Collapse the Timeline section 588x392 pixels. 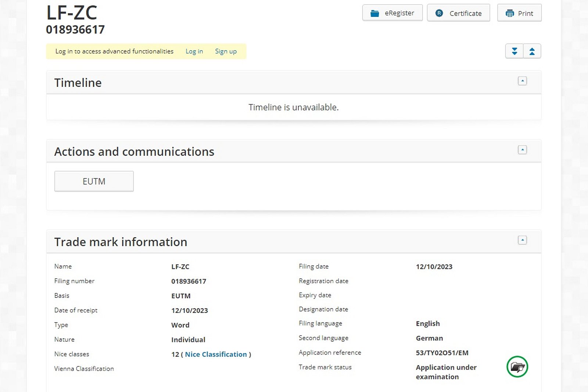pos(522,81)
